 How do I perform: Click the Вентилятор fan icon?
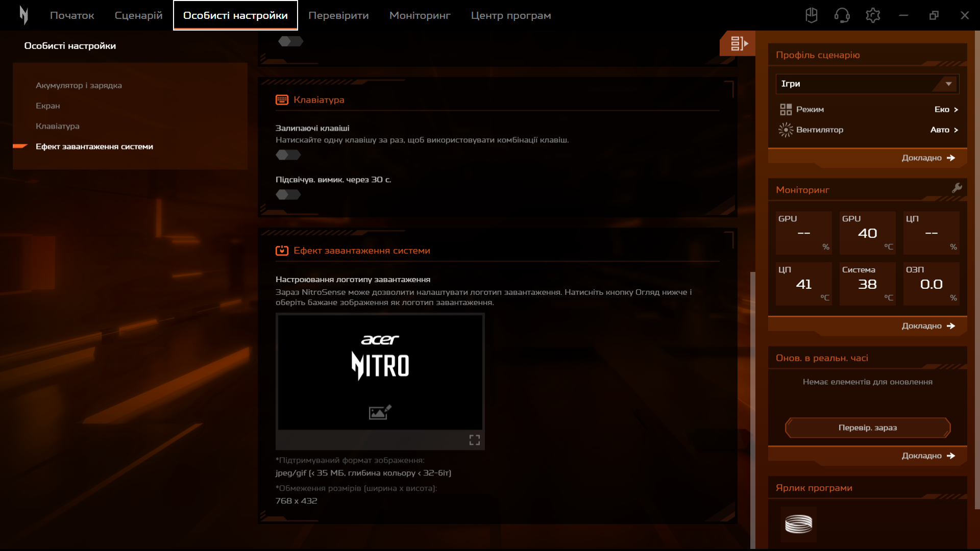[x=786, y=130]
